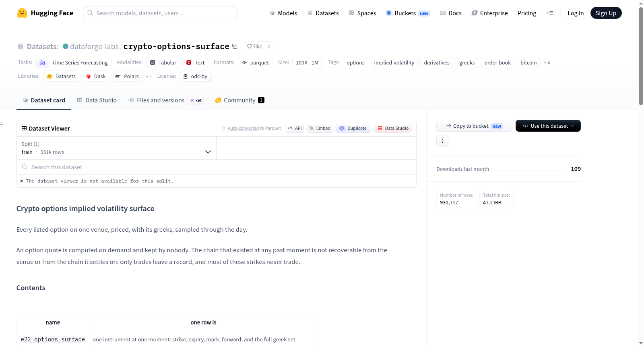The height and width of the screenshot is (347, 644).
Task: Open the Community tab
Action: 239,100
